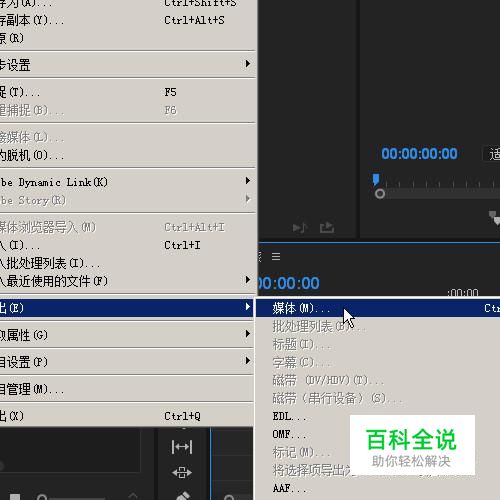Choose the F5 capture menu entry
500x500 pixels.
click(x=127, y=92)
